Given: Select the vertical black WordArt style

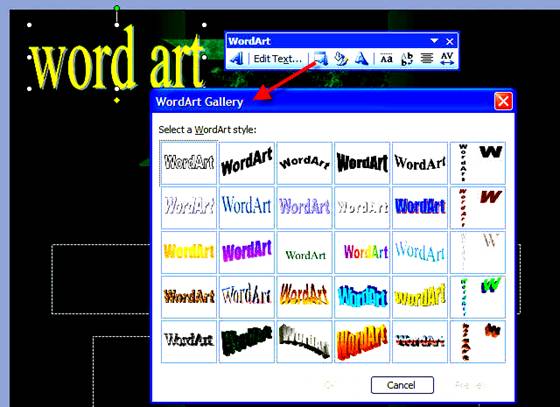Looking at the screenshot, I should coord(478,163).
